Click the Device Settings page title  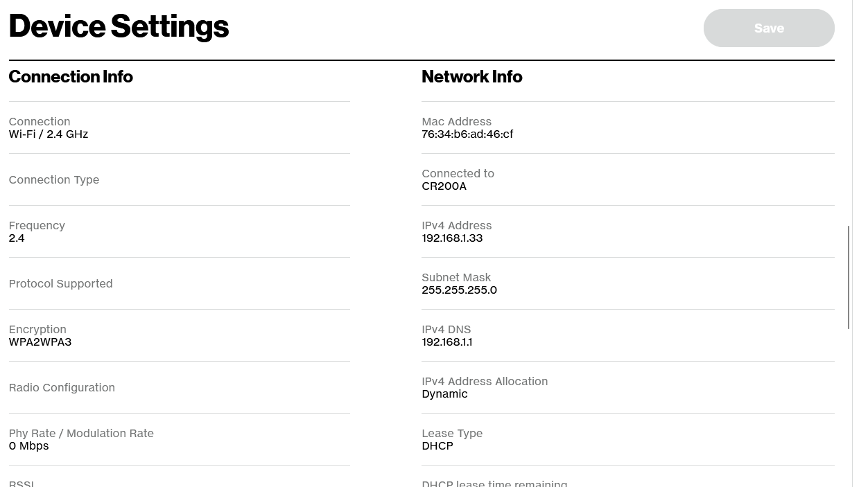[x=119, y=26]
